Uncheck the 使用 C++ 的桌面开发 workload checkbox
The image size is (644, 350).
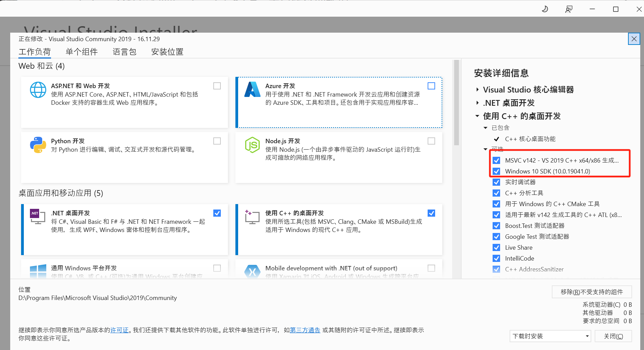pos(431,213)
